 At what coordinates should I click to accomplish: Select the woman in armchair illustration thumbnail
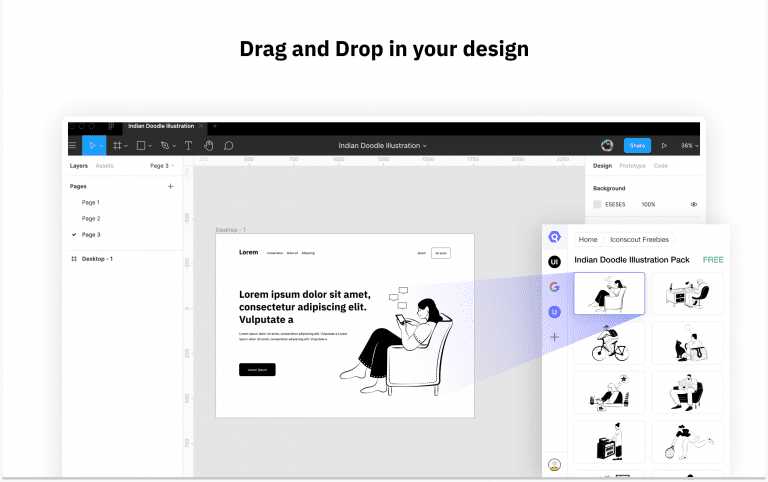(x=609, y=293)
